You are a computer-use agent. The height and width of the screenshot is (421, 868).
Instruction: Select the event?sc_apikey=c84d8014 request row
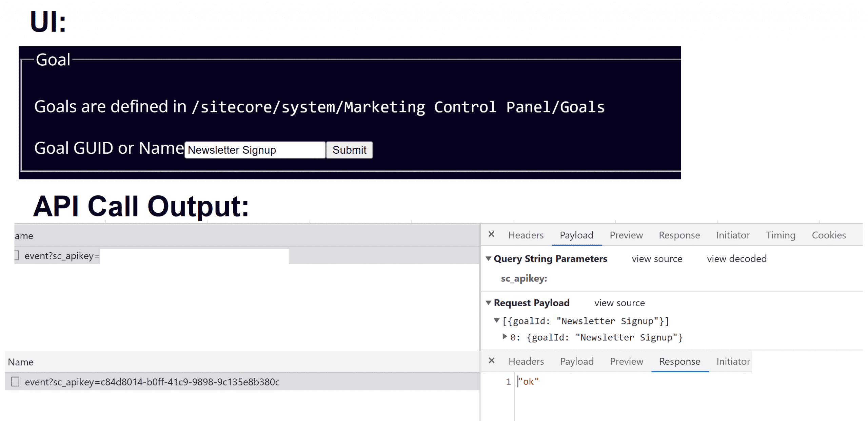(242, 382)
